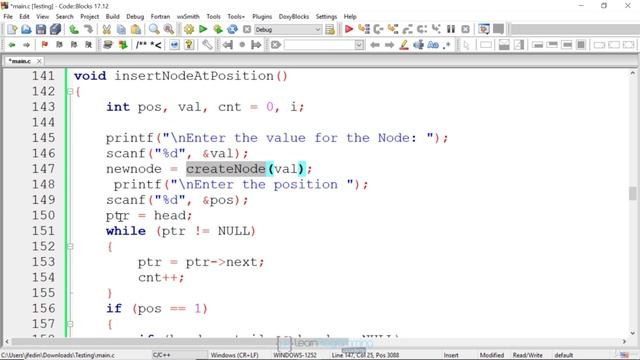
Task: Open the Search menu
Action: coord(64,17)
